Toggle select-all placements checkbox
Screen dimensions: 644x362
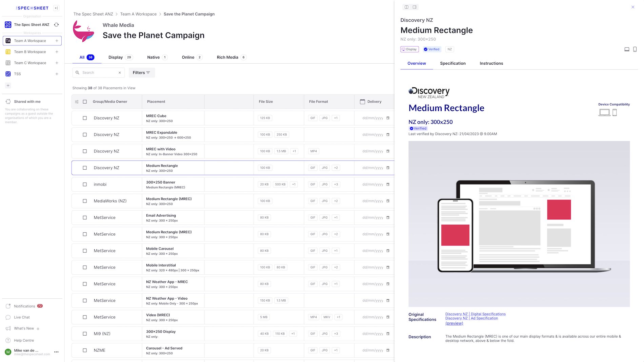(x=85, y=102)
